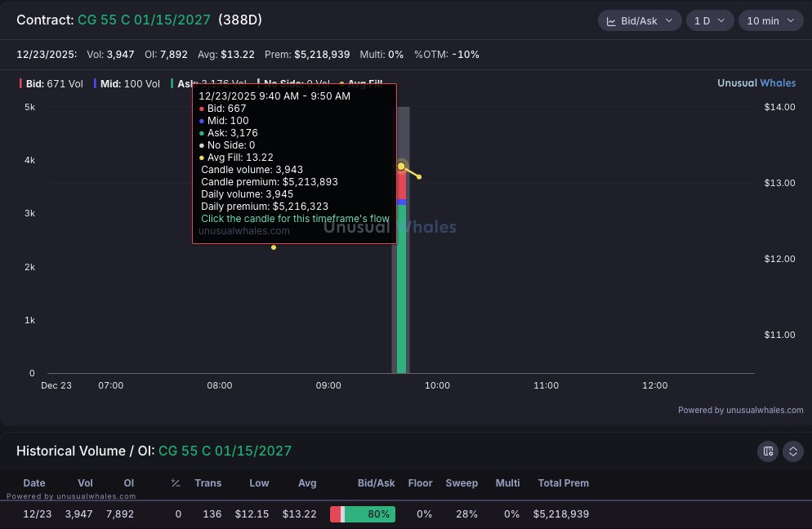Sort table by Multi column
The height and width of the screenshot is (529, 812).
tap(507, 483)
